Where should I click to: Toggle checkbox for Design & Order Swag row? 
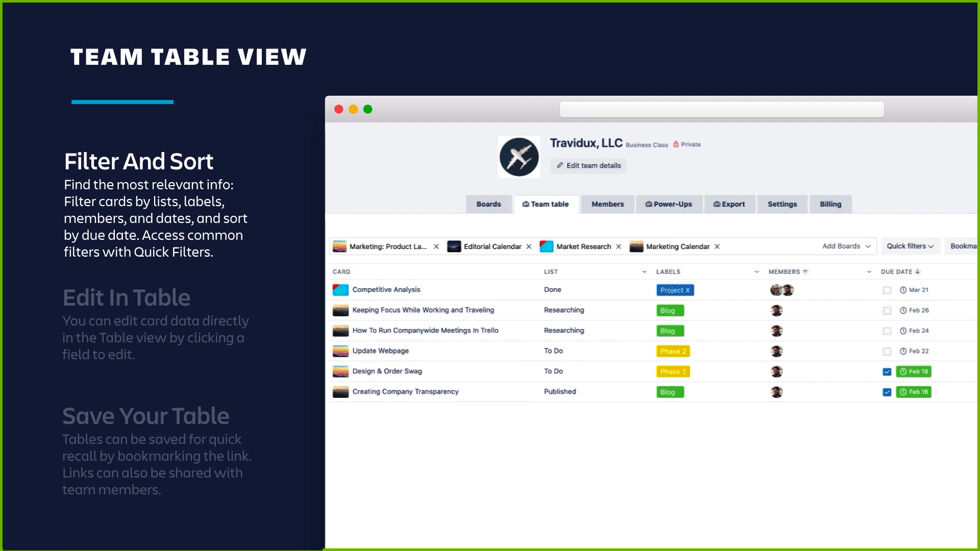coord(887,371)
